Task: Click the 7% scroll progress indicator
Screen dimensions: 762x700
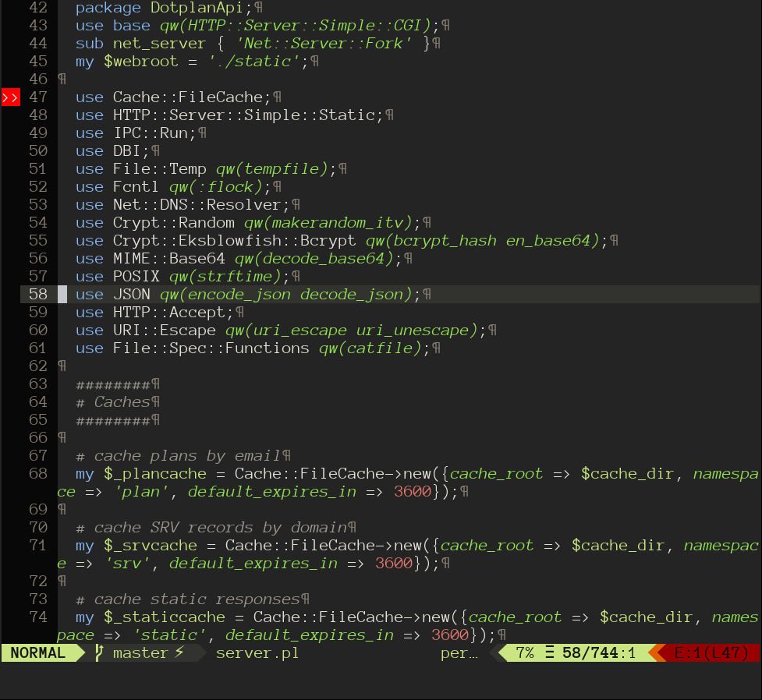Action: [525, 652]
